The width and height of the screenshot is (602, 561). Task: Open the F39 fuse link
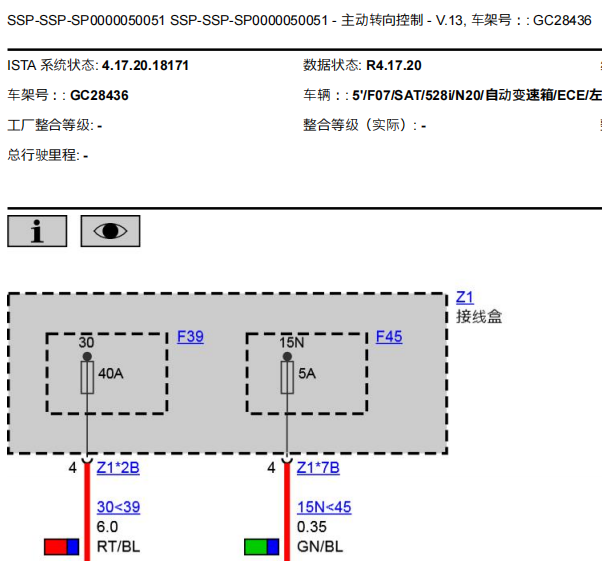click(x=190, y=337)
